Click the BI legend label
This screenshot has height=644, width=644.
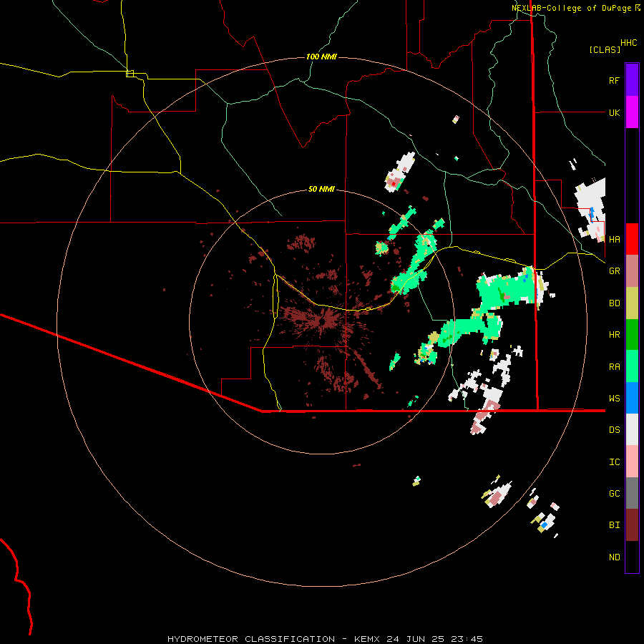pyautogui.click(x=614, y=525)
